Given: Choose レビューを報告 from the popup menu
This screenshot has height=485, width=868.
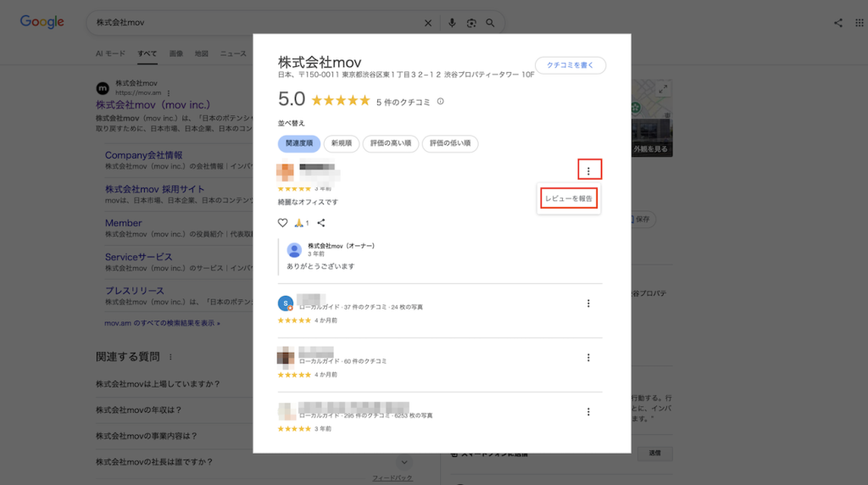Looking at the screenshot, I should coord(569,198).
